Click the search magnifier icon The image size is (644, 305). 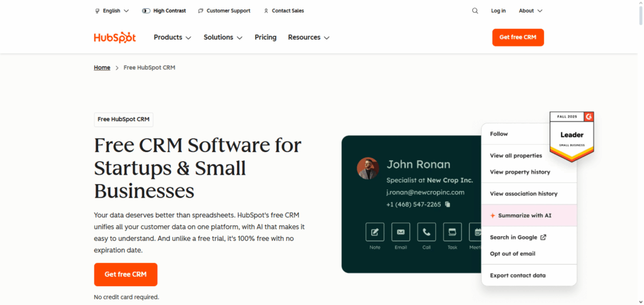click(475, 11)
